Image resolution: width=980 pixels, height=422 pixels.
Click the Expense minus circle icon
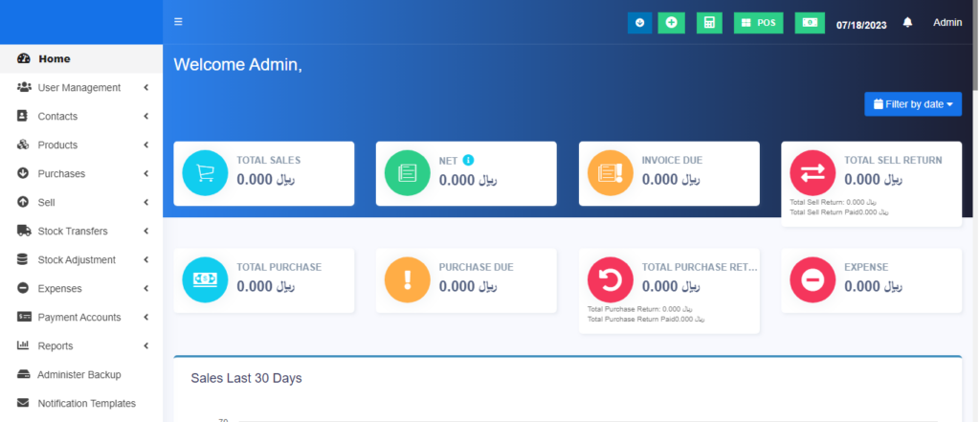pos(813,280)
